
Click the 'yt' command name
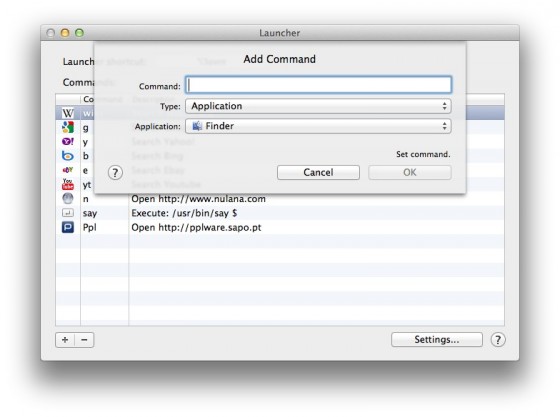(87, 185)
